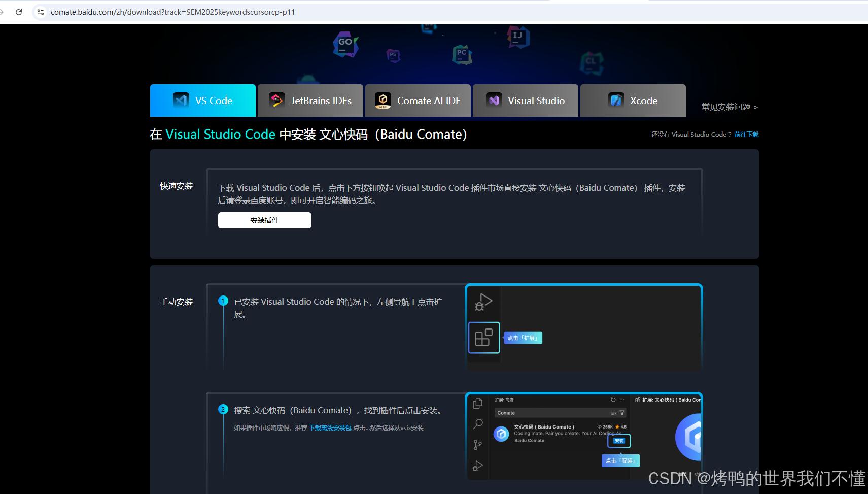This screenshot has width=868, height=494.
Task: Reload the page with the refresh icon
Action: click(x=19, y=12)
